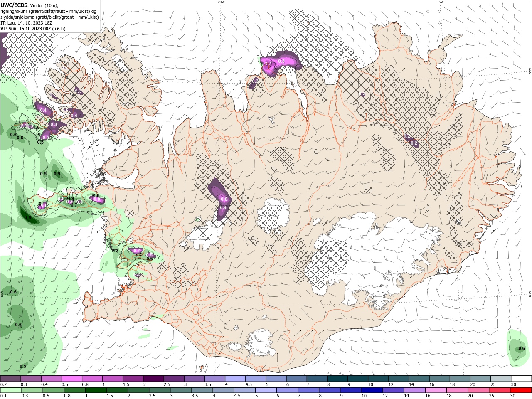
Task: Click the palest green 0.1–0.3 rain legend swatch
Action: [11, 390]
